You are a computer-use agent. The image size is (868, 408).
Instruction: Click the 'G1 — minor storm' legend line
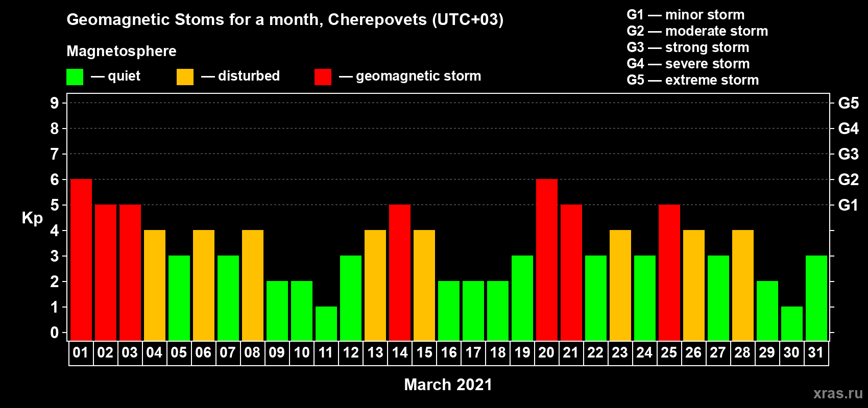[686, 15]
